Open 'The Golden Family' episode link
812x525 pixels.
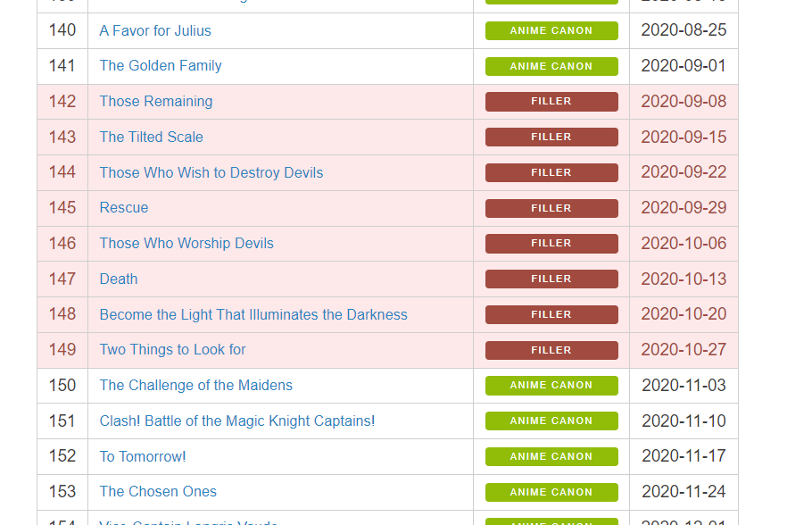click(x=161, y=66)
